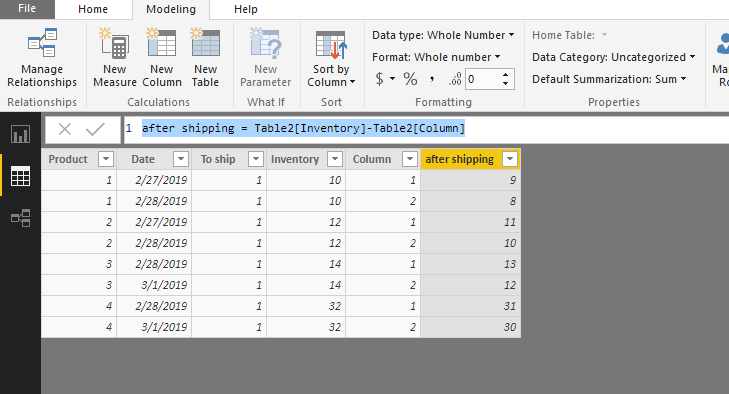This screenshot has width=729, height=394.
Task: Apply thousands separator comma format
Action: pos(432,79)
